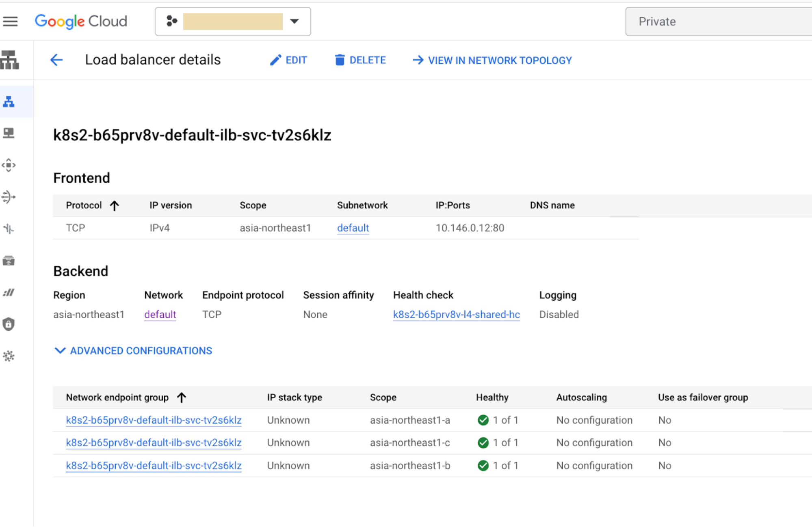Viewport: 812px width, 527px height.
Task: Open the k8s2-b65prv8v-l4-shared-hc health check link
Action: click(x=456, y=314)
